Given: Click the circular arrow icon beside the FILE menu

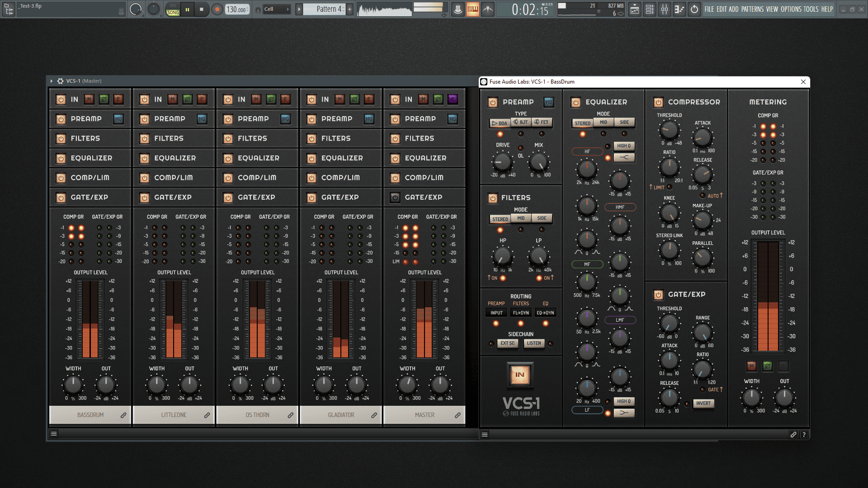Looking at the screenshot, I should [694, 9].
